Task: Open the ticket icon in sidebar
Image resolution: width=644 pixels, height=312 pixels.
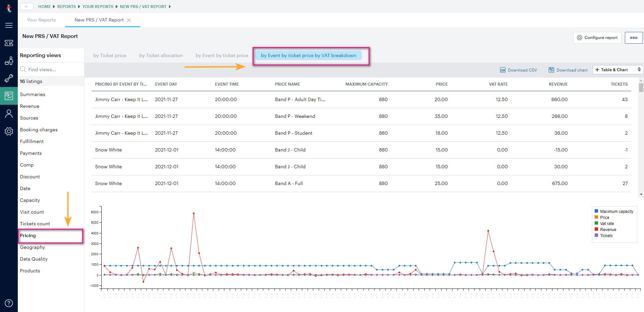Action: [x=9, y=43]
